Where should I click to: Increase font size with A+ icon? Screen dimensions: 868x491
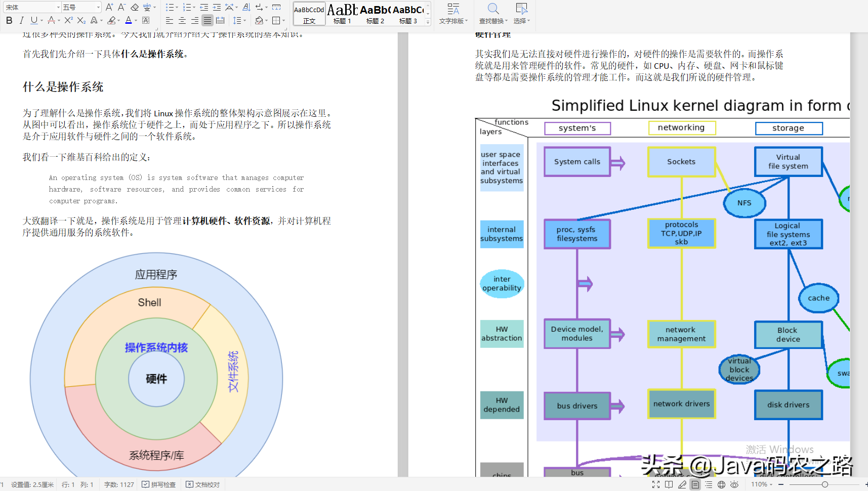[x=109, y=7]
